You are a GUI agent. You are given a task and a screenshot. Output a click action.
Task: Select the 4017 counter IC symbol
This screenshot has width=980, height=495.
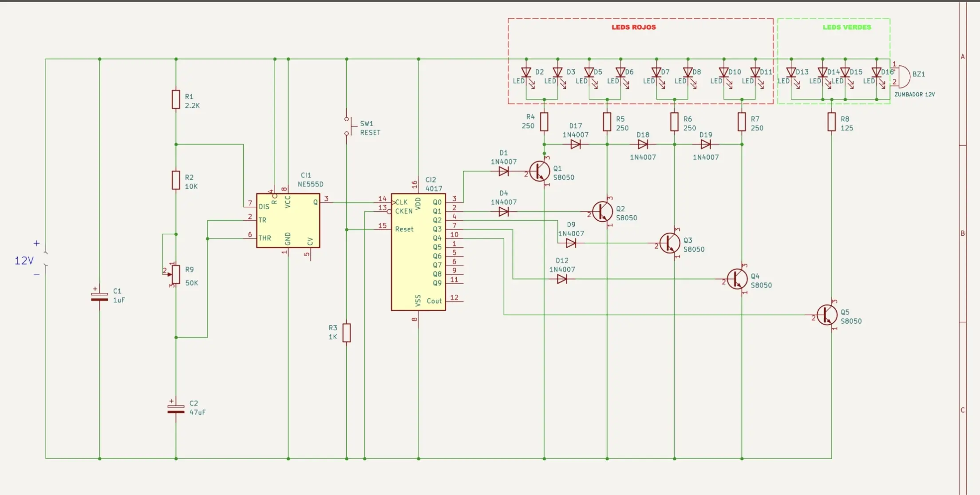418,252
